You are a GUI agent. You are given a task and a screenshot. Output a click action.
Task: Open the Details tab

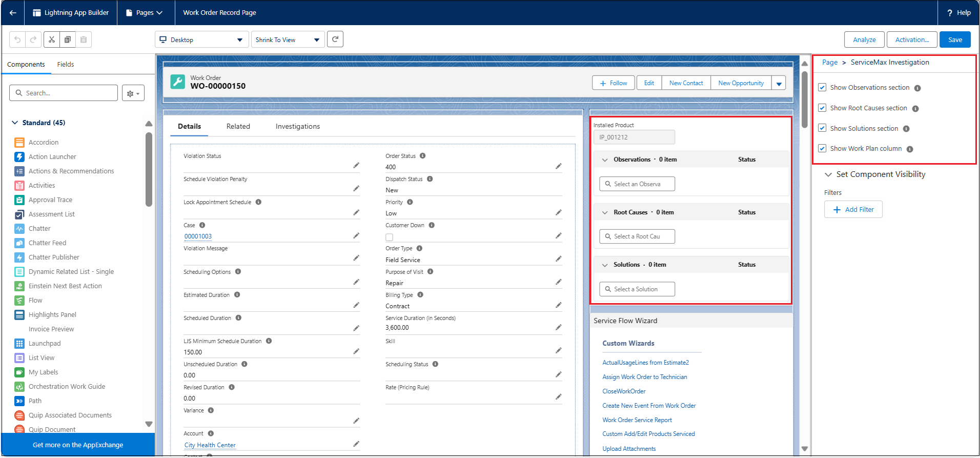tap(189, 126)
